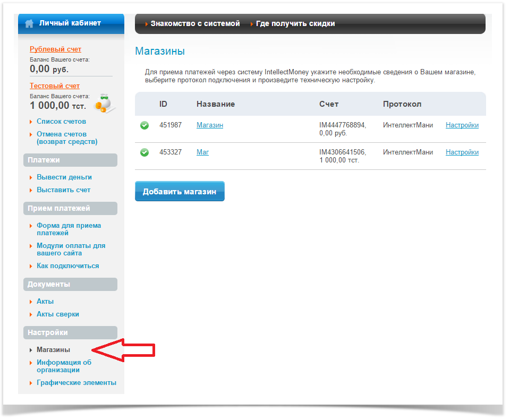Open Настройки for the Маг row

462,152
